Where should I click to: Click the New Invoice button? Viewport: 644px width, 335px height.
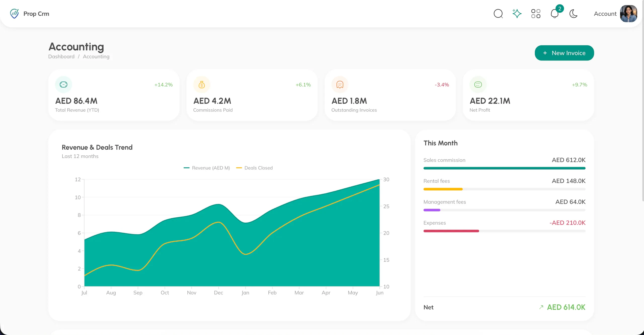[x=564, y=53]
